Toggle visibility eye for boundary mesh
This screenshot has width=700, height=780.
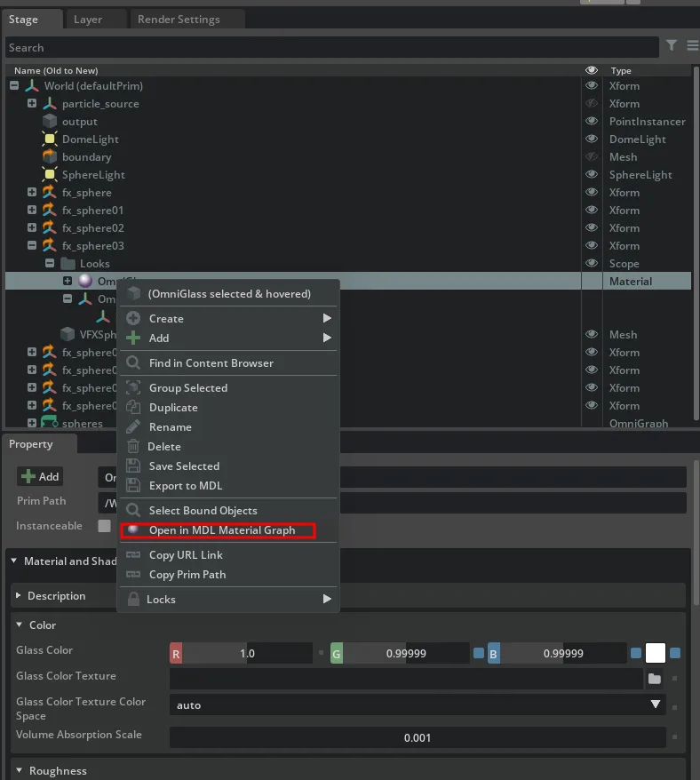tap(591, 156)
